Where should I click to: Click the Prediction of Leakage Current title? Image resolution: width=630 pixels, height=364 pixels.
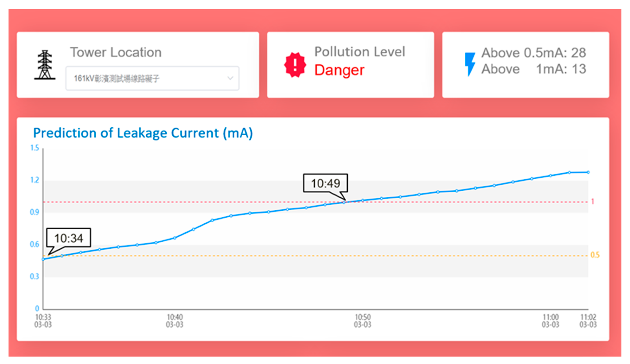(143, 133)
